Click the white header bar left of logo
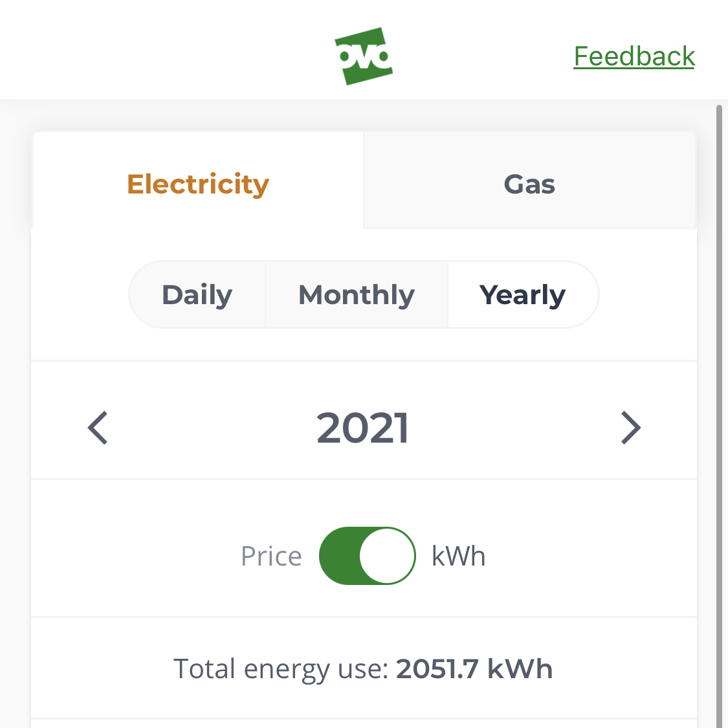The height and width of the screenshot is (728, 728). coord(162,49)
